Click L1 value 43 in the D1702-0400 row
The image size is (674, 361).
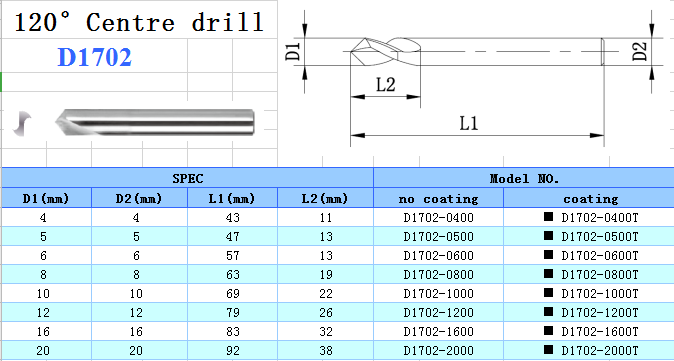click(233, 218)
